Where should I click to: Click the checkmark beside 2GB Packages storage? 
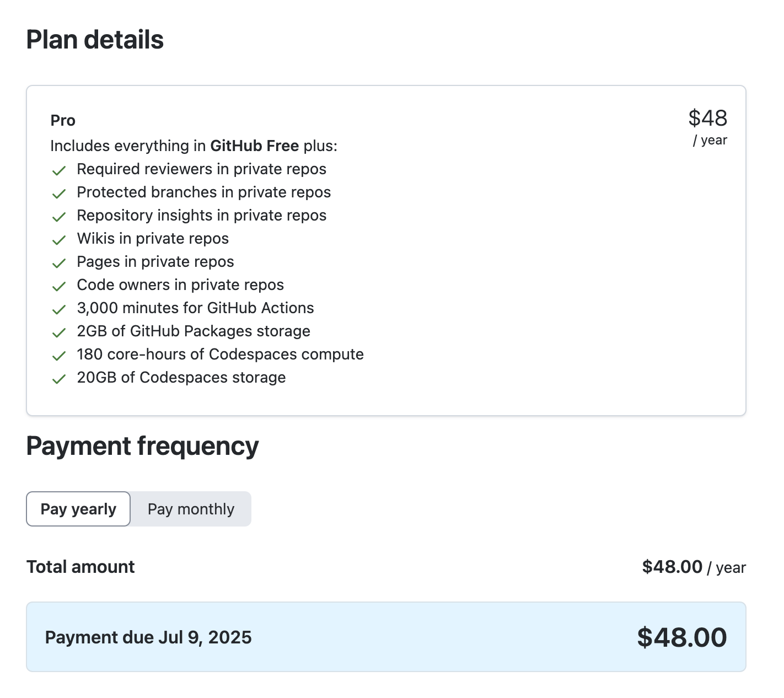[x=59, y=332]
